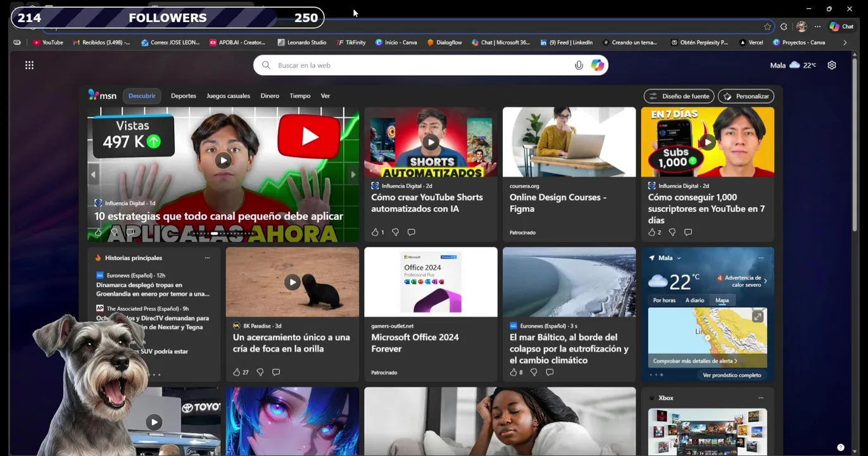868x456 pixels.
Task: Expand the bookmarks overflow chevron
Action: [x=845, y=42]
